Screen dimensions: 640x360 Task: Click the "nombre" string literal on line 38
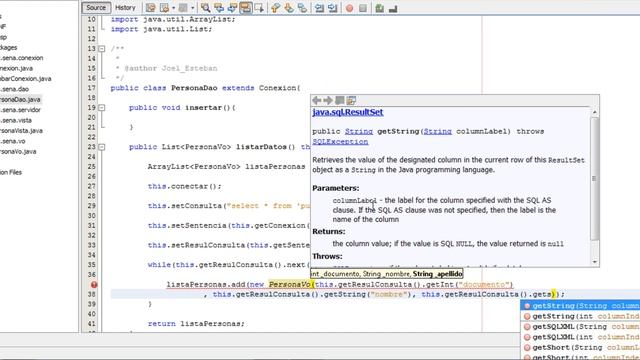pos(388,294)
